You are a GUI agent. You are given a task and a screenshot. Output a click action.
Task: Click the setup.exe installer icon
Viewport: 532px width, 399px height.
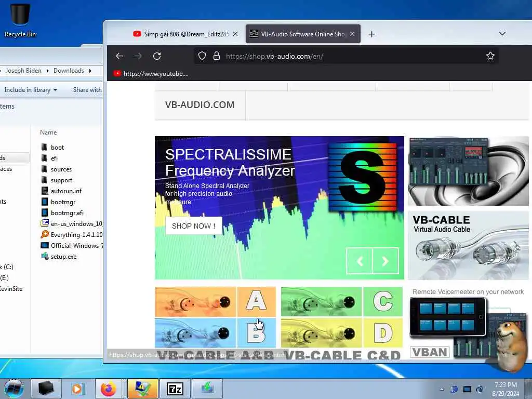(45, 256)
